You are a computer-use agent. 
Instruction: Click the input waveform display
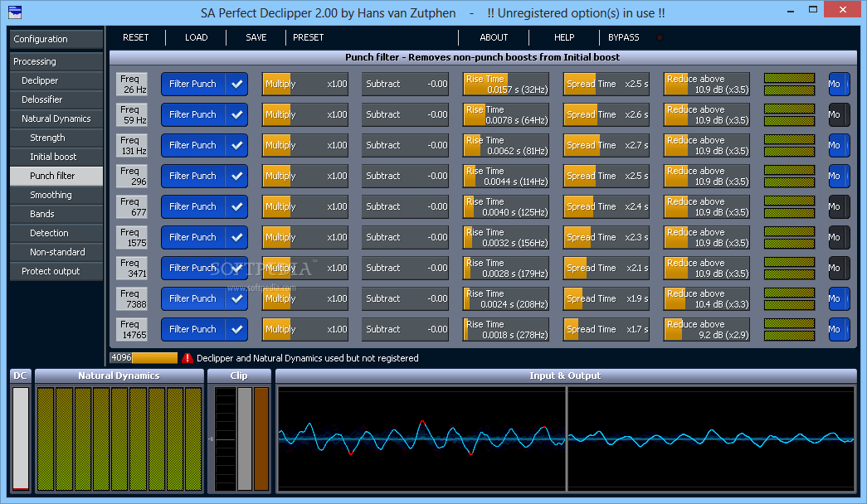422,439
